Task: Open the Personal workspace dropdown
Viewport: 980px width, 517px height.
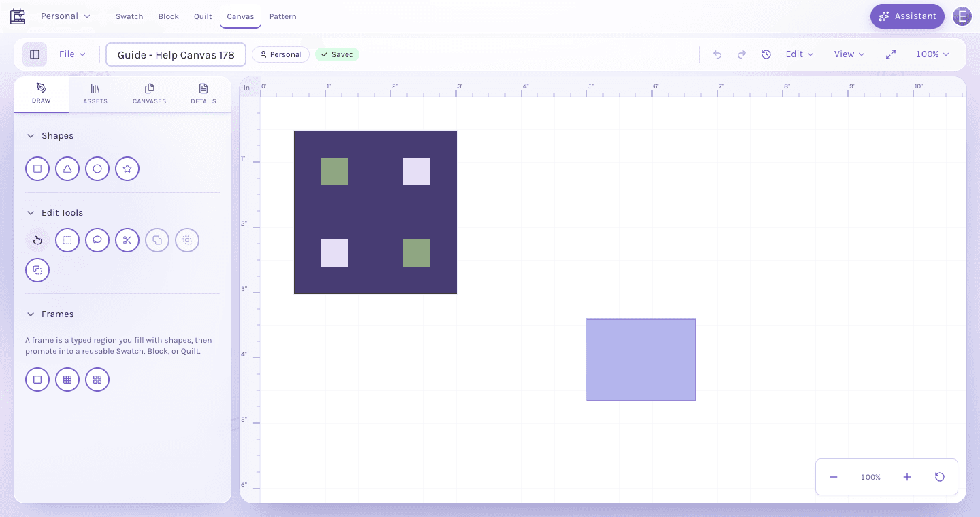Action: 65,16
